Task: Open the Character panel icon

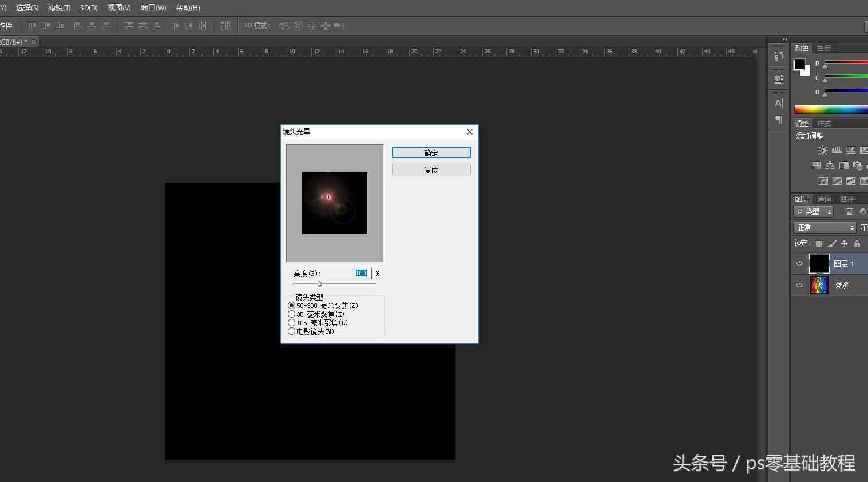Action: 779,104
